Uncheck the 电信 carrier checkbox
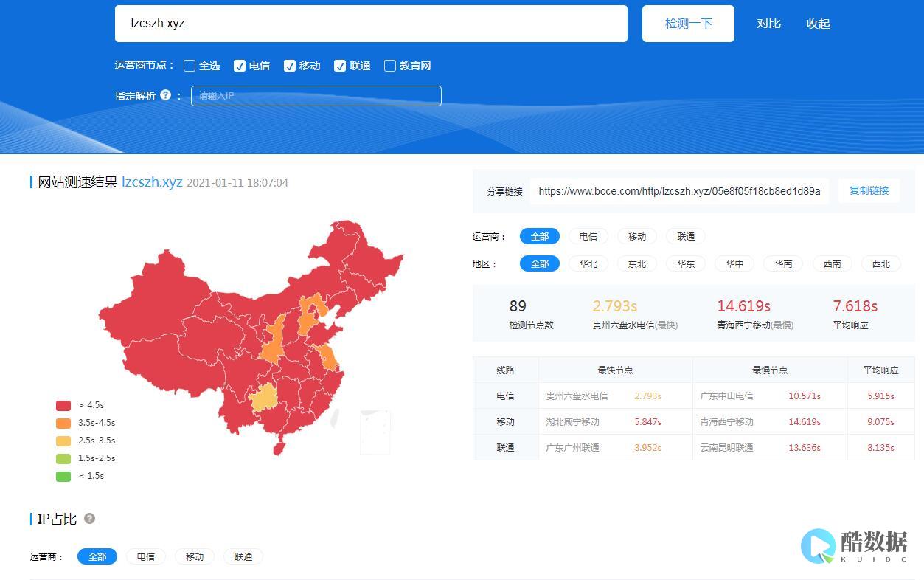Screen dimensions: 924x580 point(240,66)
